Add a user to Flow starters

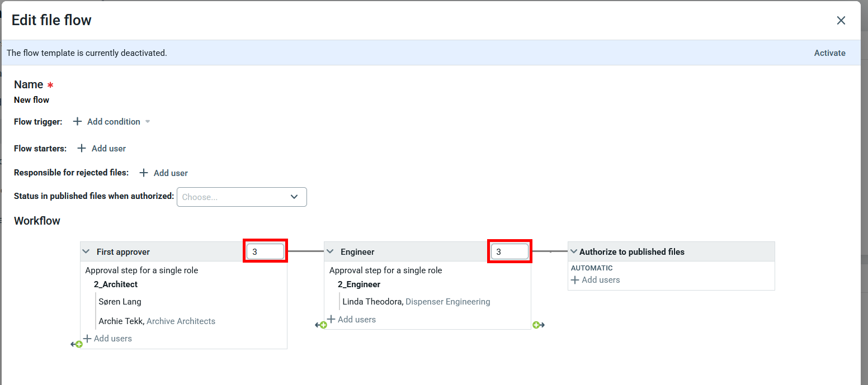point(102,149)
